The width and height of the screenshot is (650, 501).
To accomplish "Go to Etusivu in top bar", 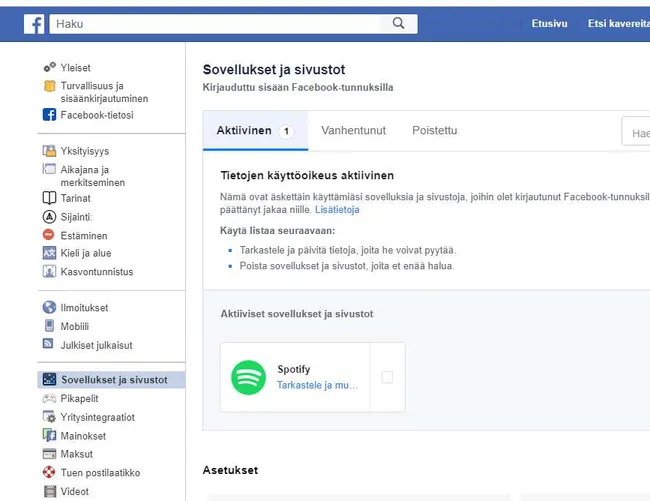I will point(549,23).
